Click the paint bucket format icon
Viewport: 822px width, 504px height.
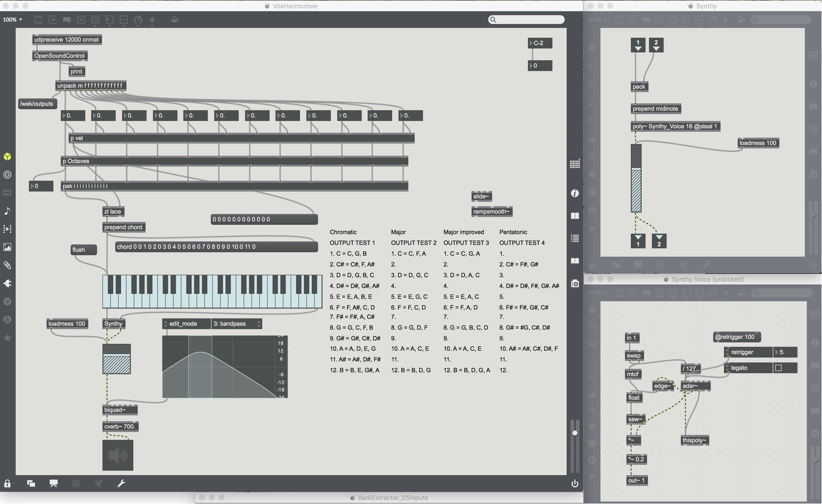(x=175, y=20)
